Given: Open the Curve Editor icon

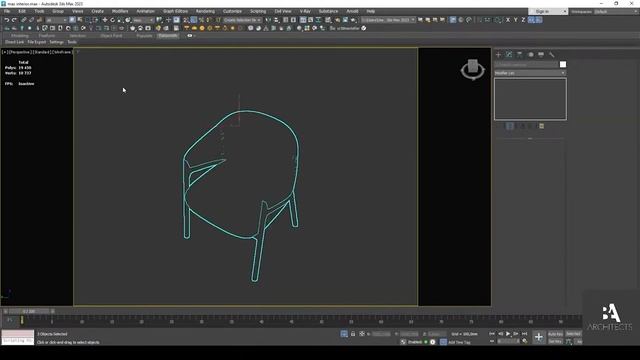Looking at the screenshot, I should 311,20.
